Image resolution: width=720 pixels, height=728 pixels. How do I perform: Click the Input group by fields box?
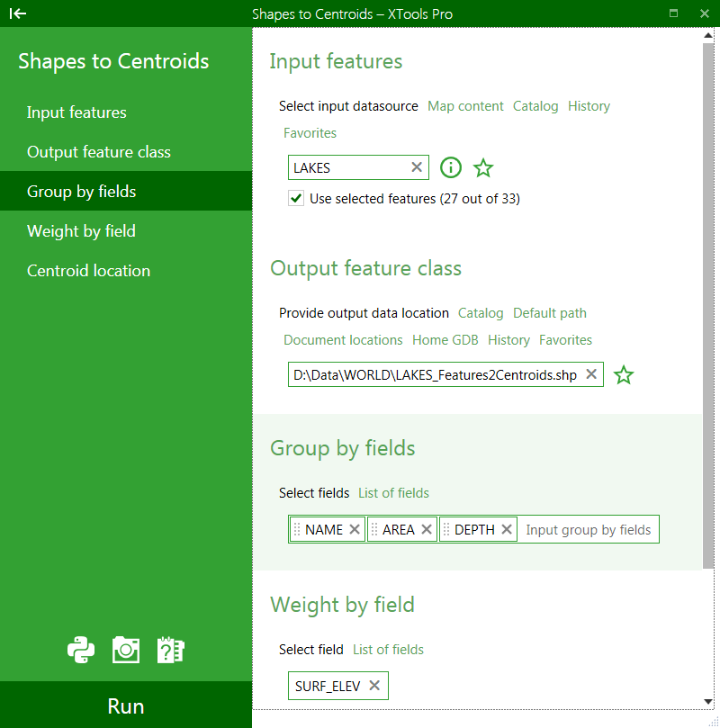pos(589,529)
